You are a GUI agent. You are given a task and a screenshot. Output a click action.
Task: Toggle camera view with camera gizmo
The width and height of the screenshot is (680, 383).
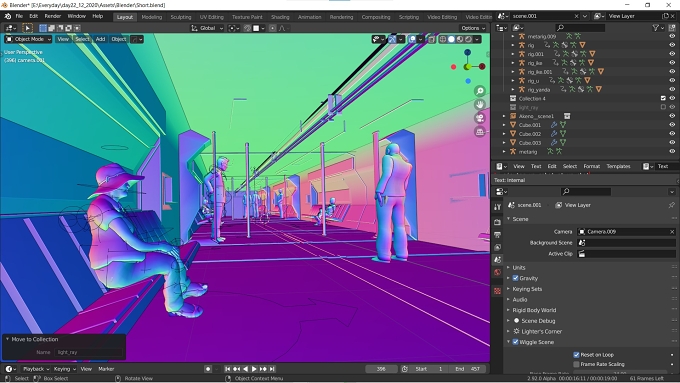[480, 118]
